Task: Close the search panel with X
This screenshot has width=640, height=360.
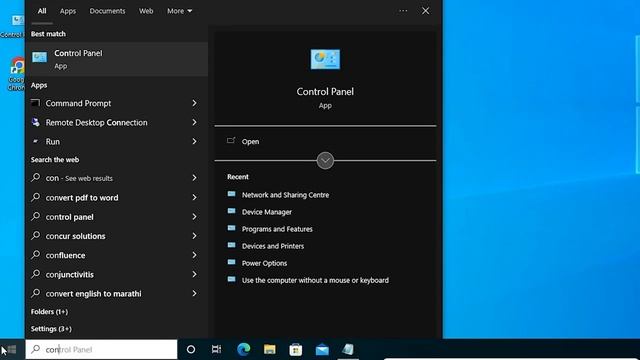Action: (425, 11)
